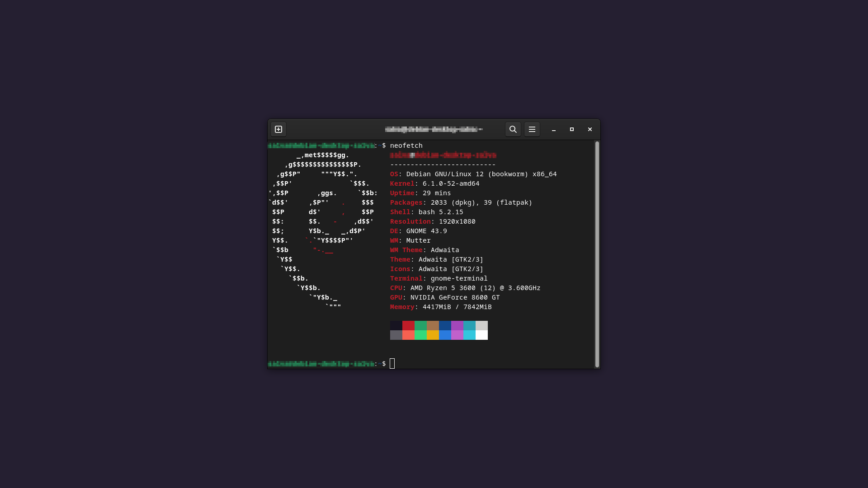Click the "Debian GNU/Linux 12 (bookworm) x86_64" text
The image size is (868, 488).
tap(481, 174)
